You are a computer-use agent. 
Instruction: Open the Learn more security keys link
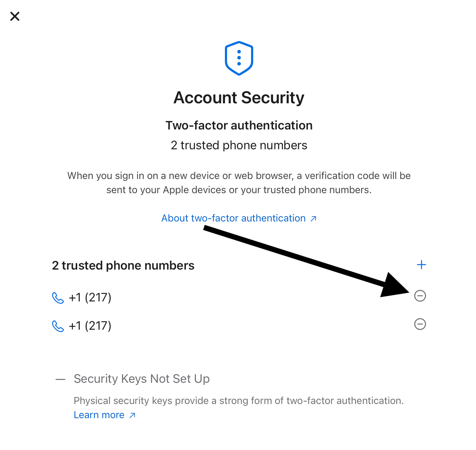(99, 415)
